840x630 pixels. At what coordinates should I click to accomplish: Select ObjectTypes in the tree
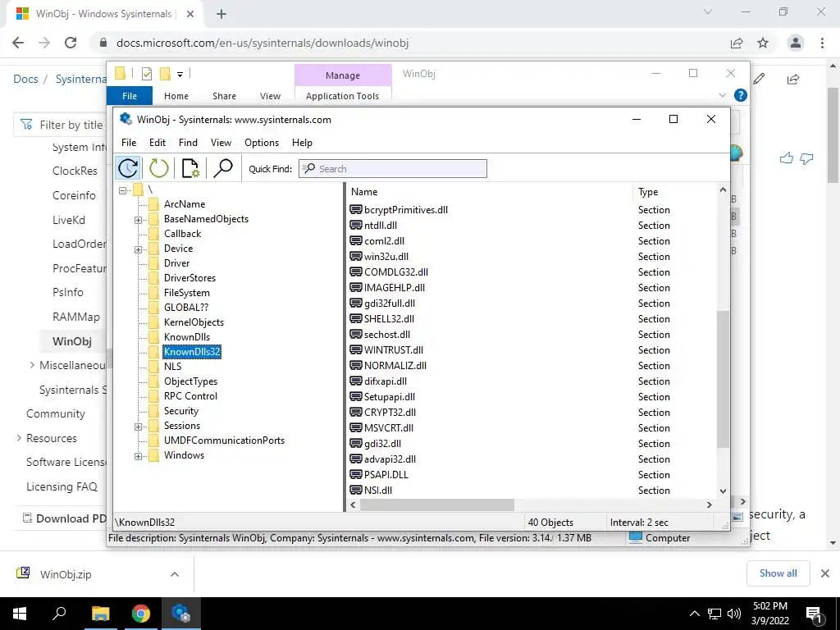(x=190, y=381)
